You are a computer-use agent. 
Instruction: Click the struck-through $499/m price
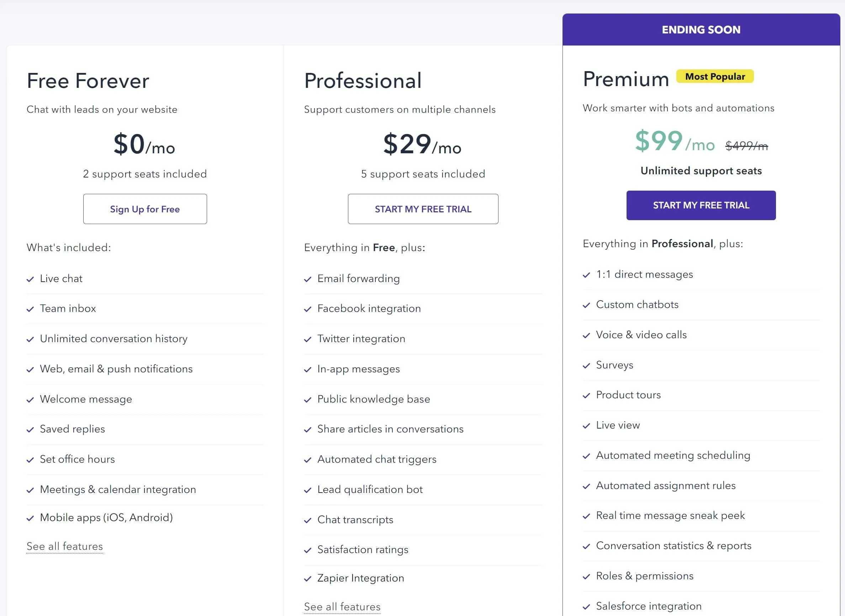[x=746, y=145]
